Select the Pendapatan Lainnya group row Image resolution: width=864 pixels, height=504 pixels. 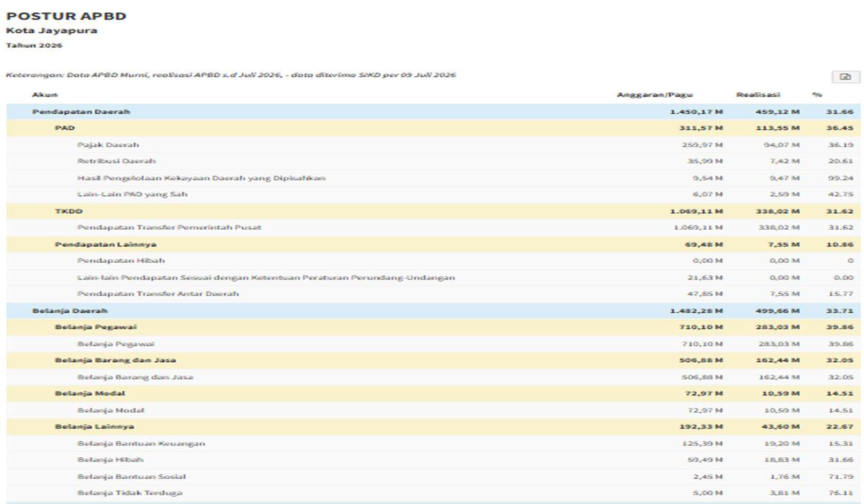pos(433,244)
